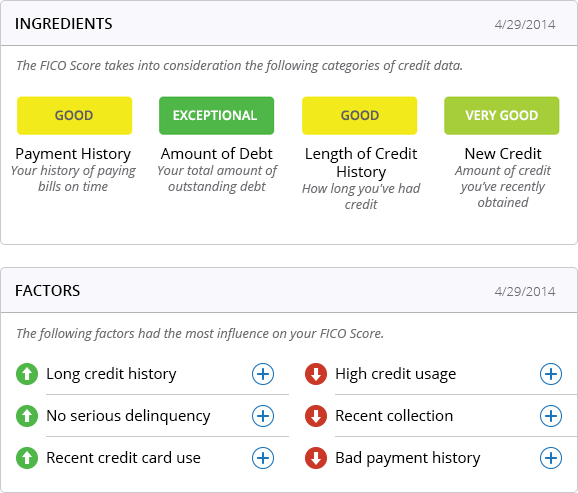This screenshot has width=578, height=493.
Task: Click the FACTORS panel header
Action: (x=289, y=291)
